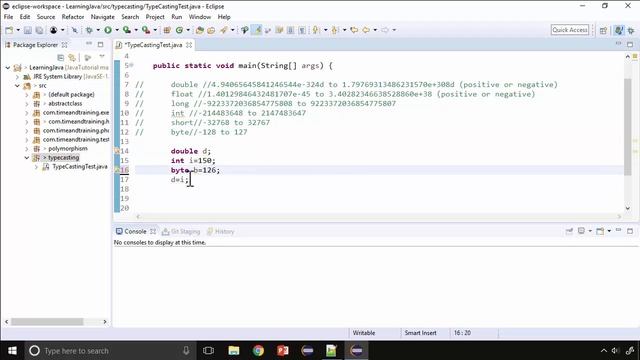Click the Open Perspective icon
Image resolution: width=640 pixels, height=360 pixels.
click(603, 30)
